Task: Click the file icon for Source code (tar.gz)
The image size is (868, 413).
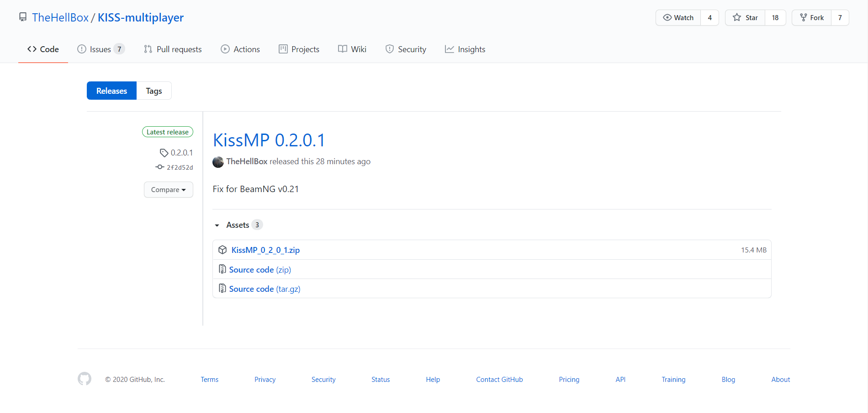Action: pyautogui.click(x=222, y=288)
